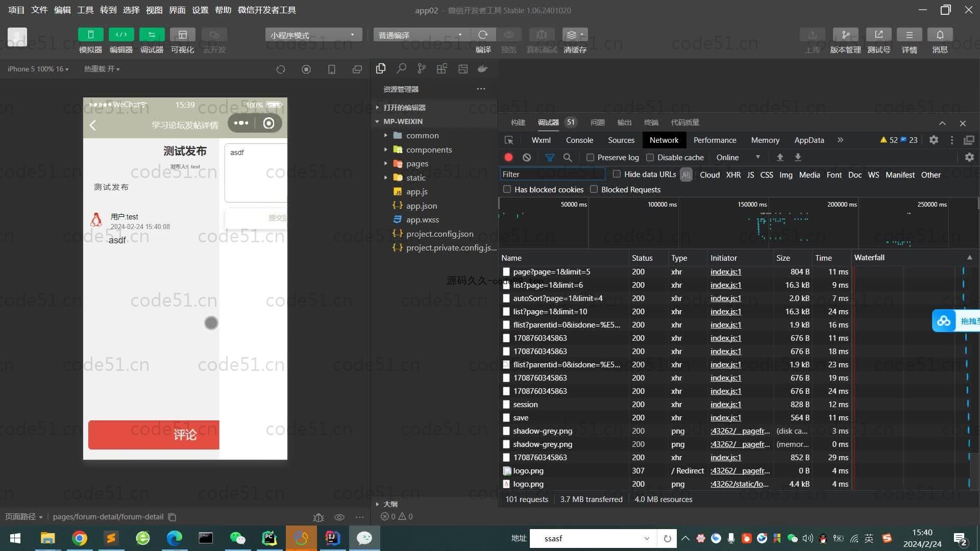980x551 pixels.
Task: Expand the components folder
Action: tap(429, 150)
